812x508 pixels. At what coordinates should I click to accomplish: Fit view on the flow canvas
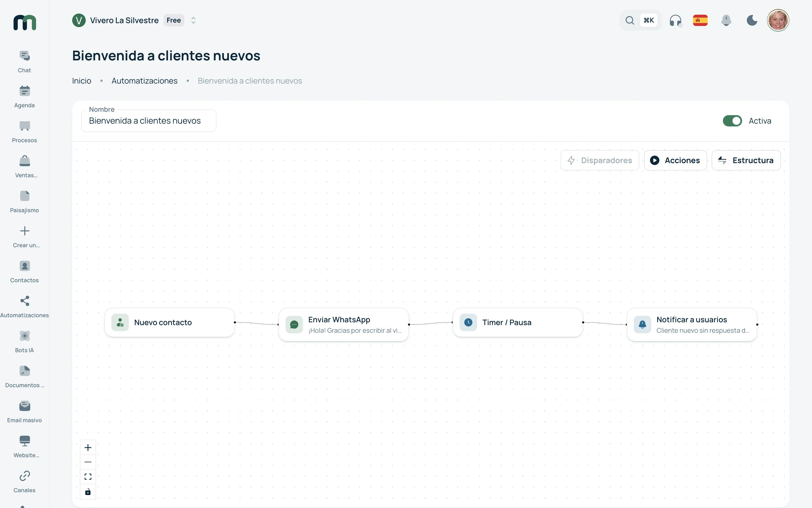(88, 477)
